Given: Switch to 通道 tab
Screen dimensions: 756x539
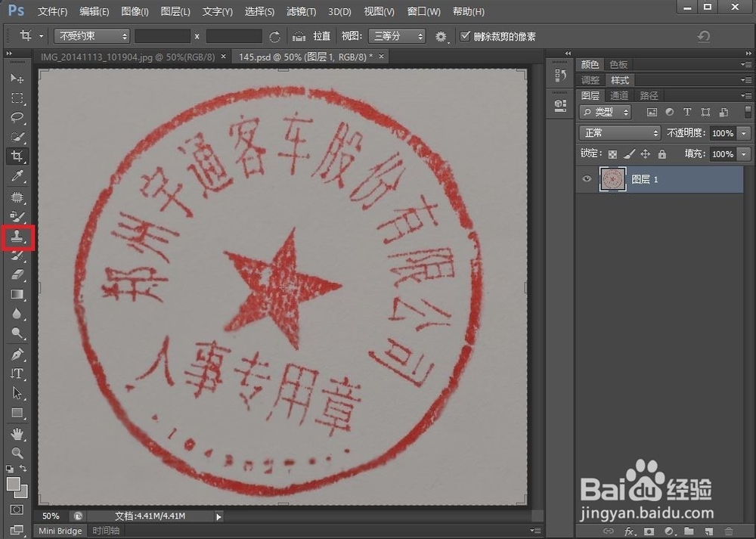Looking at the screenshot, I should [619, 95].
